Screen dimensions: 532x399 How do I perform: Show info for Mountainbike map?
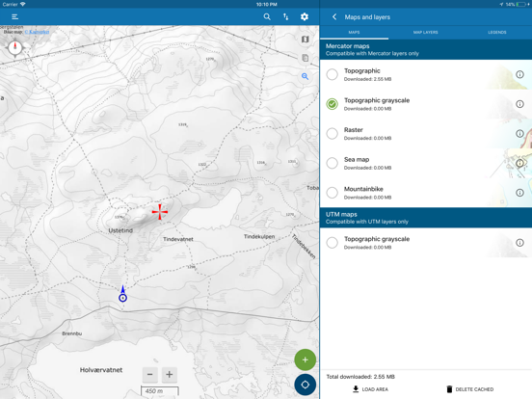(x=519, y=193)
